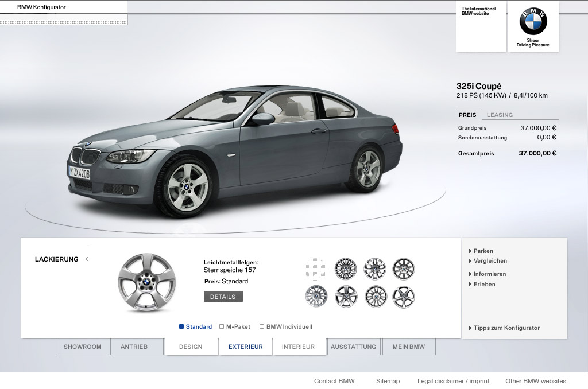This screenshot has width=588, height=389.
Task: Expand the Informieren option
Action: click(x=488, y=274)
